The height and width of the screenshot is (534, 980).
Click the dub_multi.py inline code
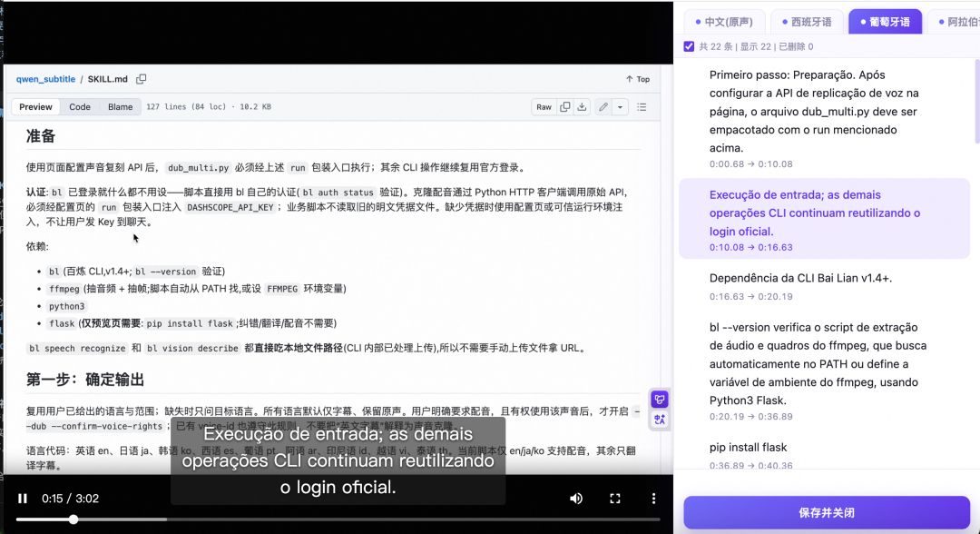[198, 168]
